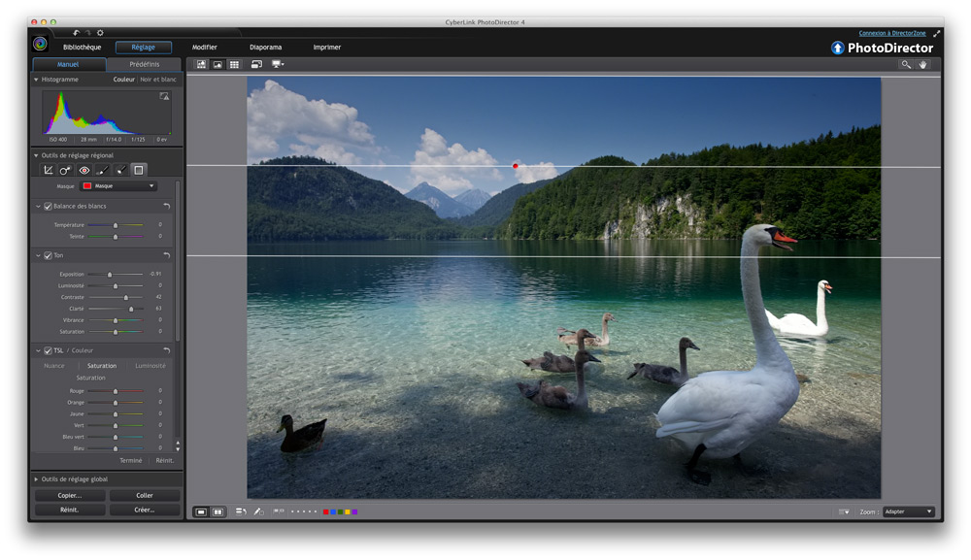
Task: Open the Diaporama module
Action: 266,47
